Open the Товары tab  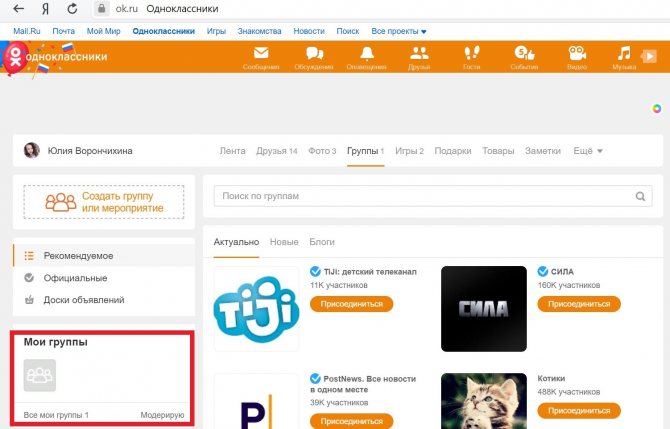pyautogui.click(x=498, y=151)
